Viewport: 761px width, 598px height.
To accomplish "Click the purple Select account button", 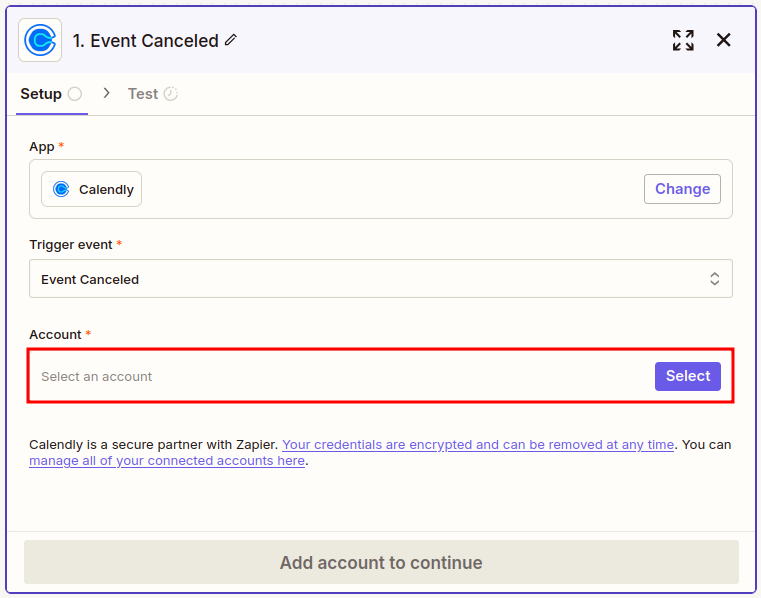I will pyautogui.click(x=688, y=376).
